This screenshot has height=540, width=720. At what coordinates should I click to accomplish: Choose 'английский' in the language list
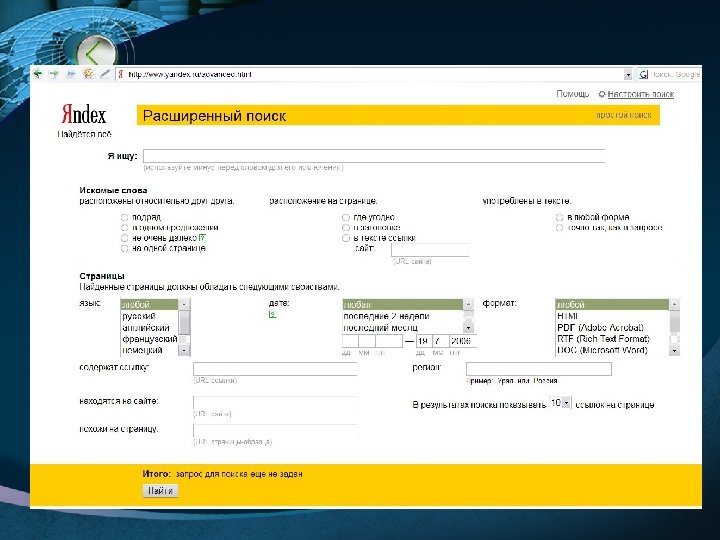pyautogui.click(x=149, y=327)
